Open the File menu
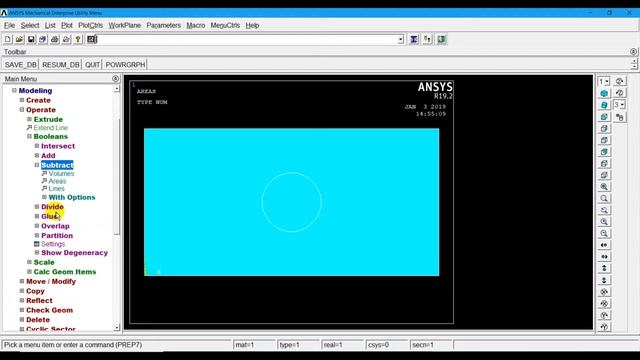Viewport: 640px width, 360px height. 9,25
